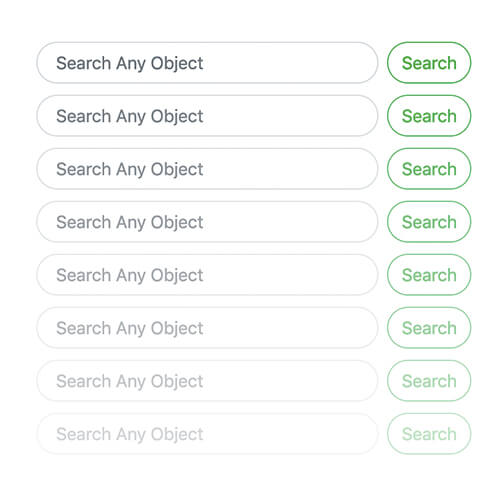Viewport: 500px width, 500px height.
Task: Click the seventh row's Search button
Action: coord(429,381)
